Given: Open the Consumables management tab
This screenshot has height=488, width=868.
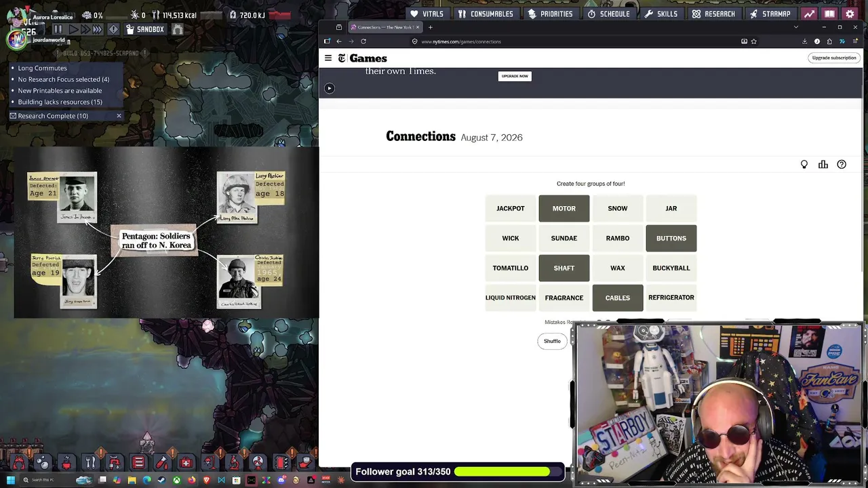Looking at the screenshot, I should click(486, 14).
